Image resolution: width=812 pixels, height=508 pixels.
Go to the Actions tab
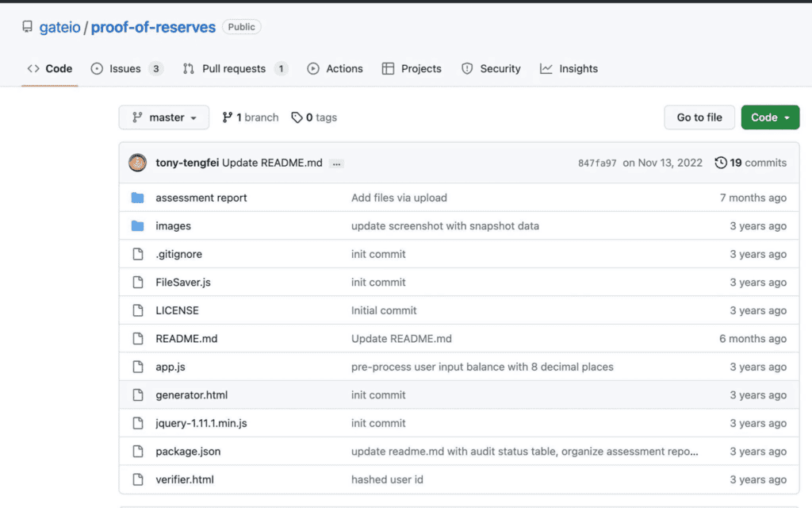pyautogui.click(x=335, y=68)
